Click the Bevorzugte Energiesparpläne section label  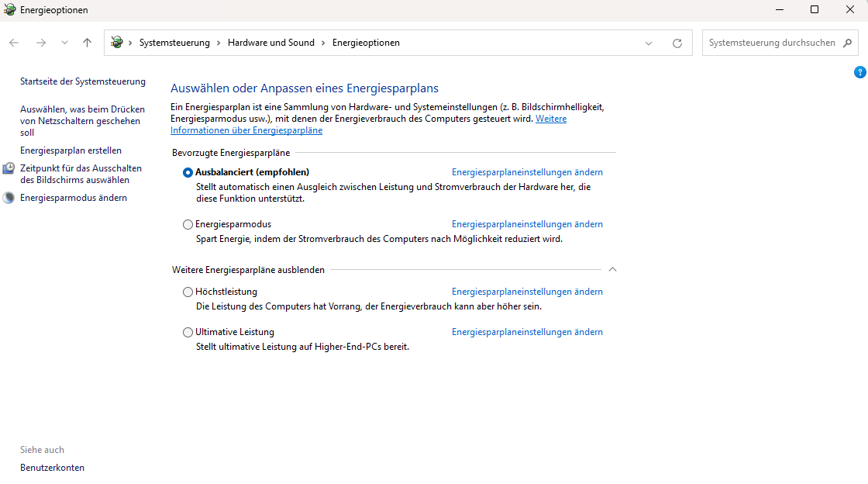point(231,153)
